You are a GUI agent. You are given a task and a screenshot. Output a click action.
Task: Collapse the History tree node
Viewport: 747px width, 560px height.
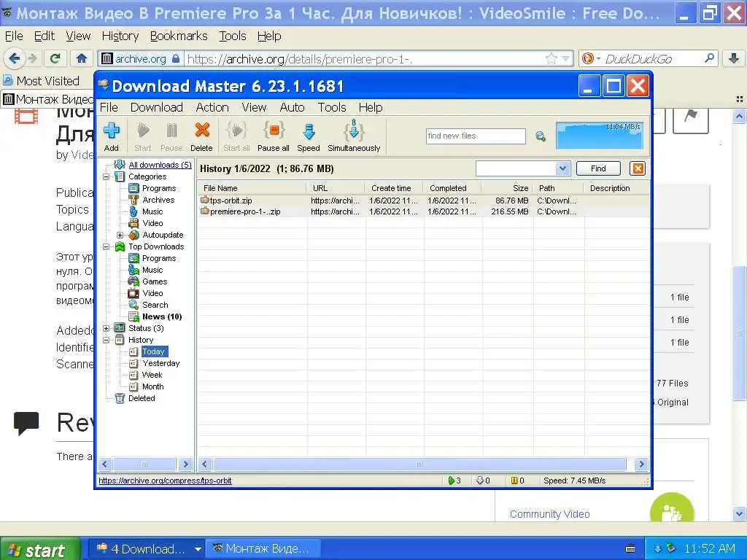(x=107, y=340)
